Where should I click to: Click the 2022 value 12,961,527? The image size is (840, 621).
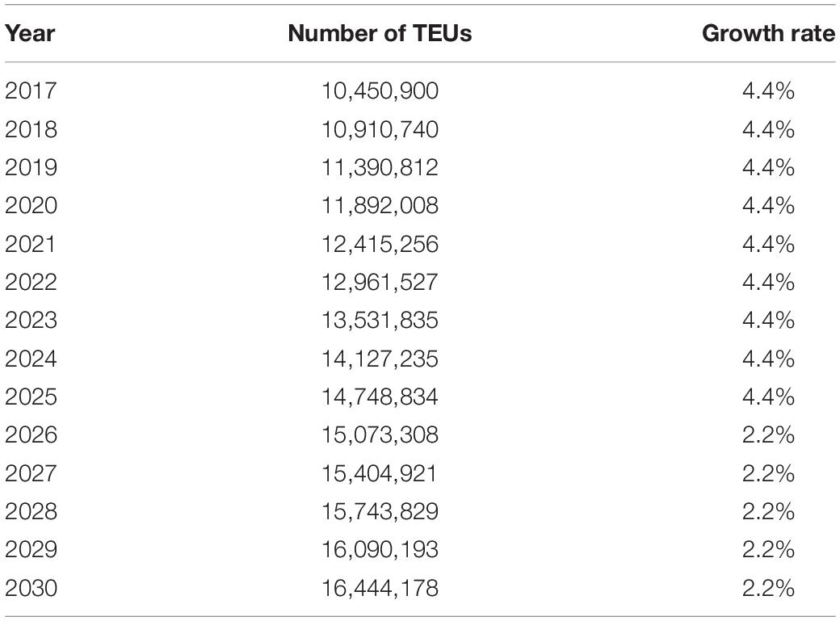coord(380,282)
